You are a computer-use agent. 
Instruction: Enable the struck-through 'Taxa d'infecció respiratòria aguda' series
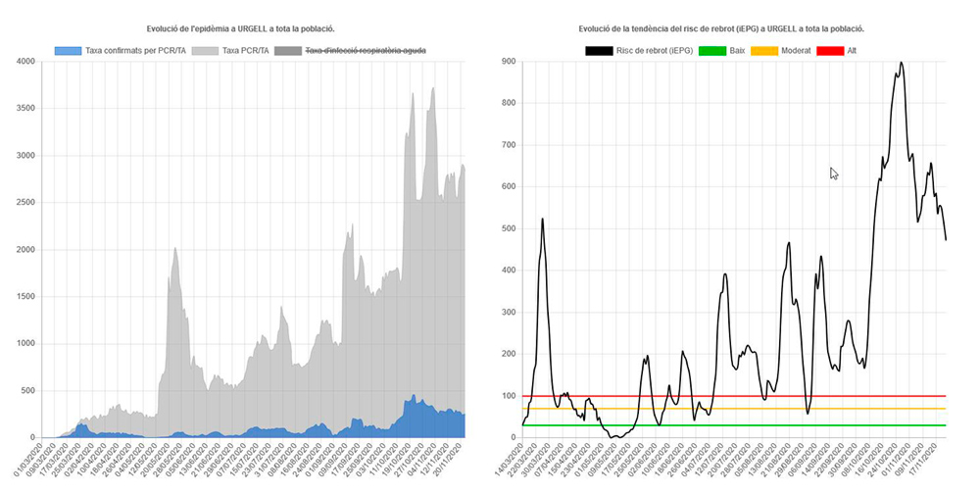pyautogui.click(x=287, y=50)
